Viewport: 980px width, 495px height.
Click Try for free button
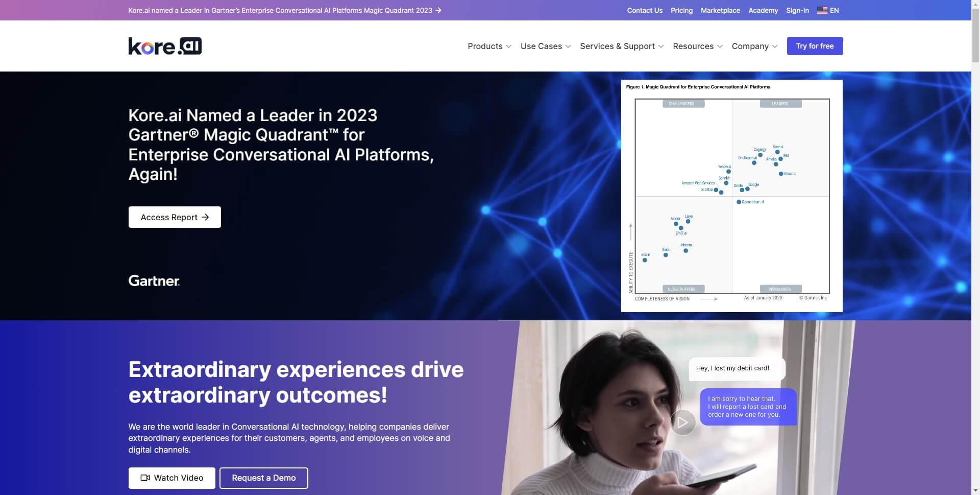pyautogui.click(x=815, y=46)
